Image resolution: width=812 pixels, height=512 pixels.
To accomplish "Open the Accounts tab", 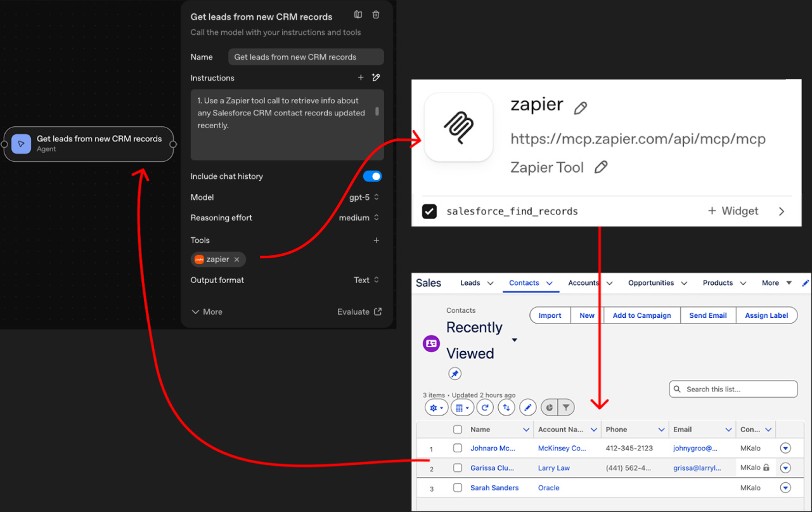I will click(584, 283).
